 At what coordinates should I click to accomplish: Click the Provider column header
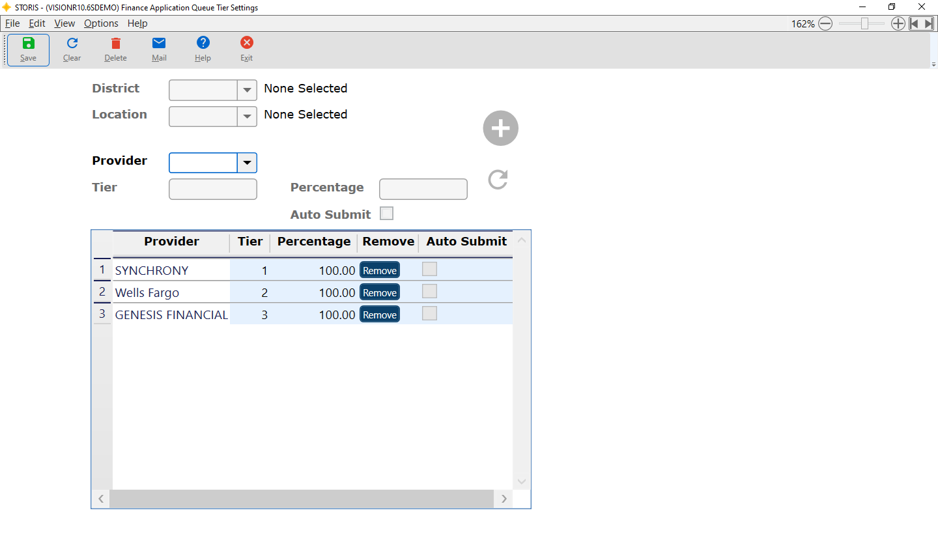tap(171, 242)
